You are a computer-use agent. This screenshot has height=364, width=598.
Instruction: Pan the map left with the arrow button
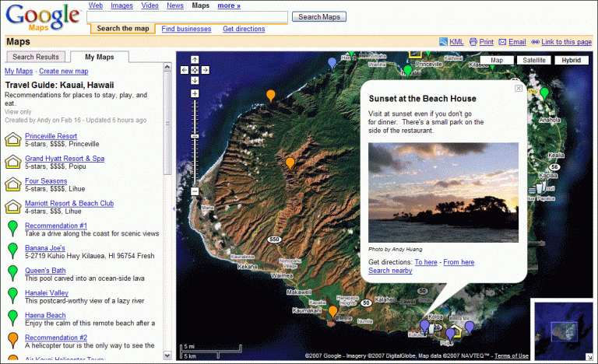tap(185, 70)
